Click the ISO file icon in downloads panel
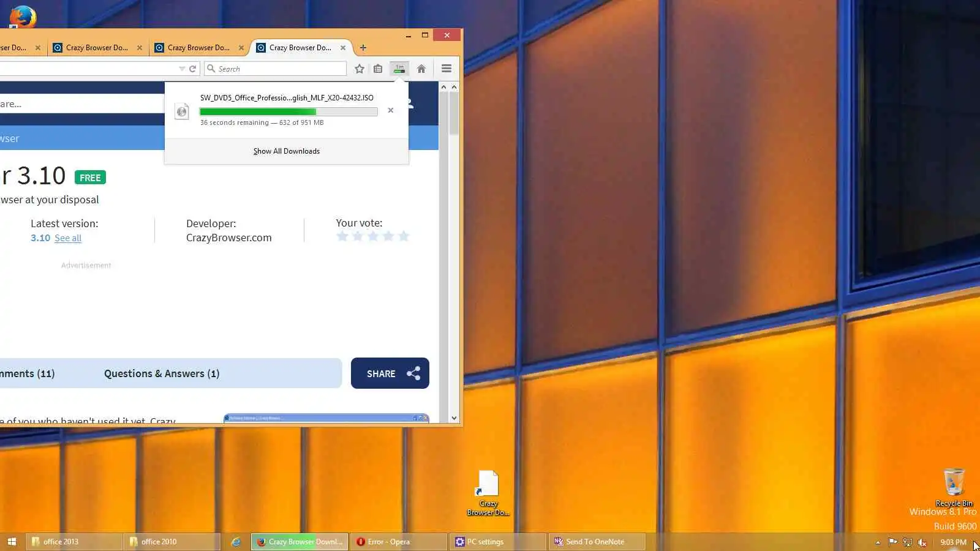This screenshot has height=551, width=980. coord(182,111)
